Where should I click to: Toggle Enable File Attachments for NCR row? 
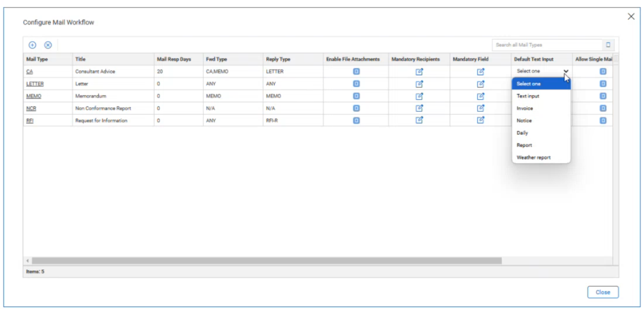click(356, 108)
